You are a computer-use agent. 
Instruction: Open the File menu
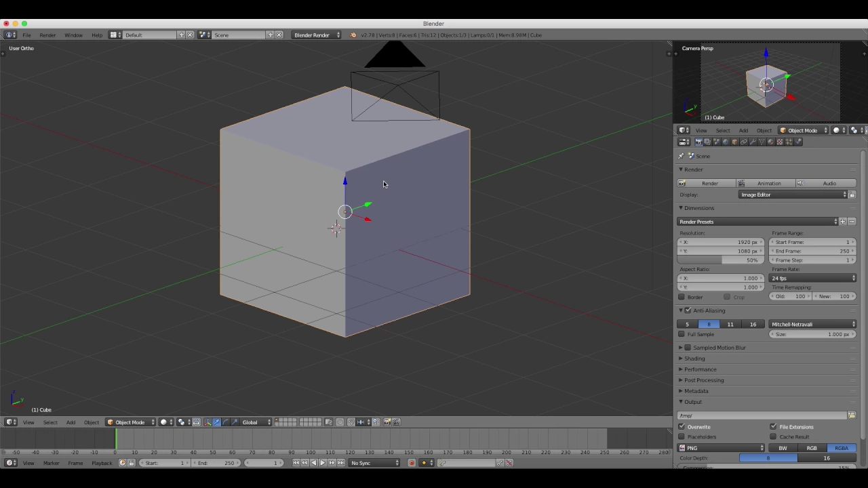point(26,35)
